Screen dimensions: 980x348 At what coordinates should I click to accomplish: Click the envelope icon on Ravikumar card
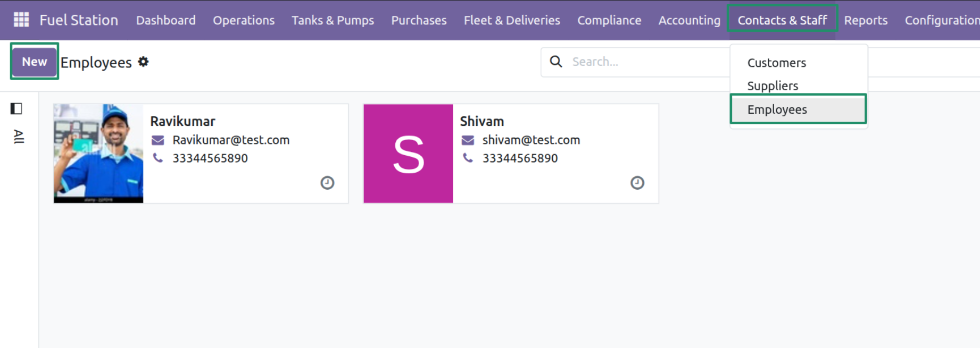[x=158, y=140]
